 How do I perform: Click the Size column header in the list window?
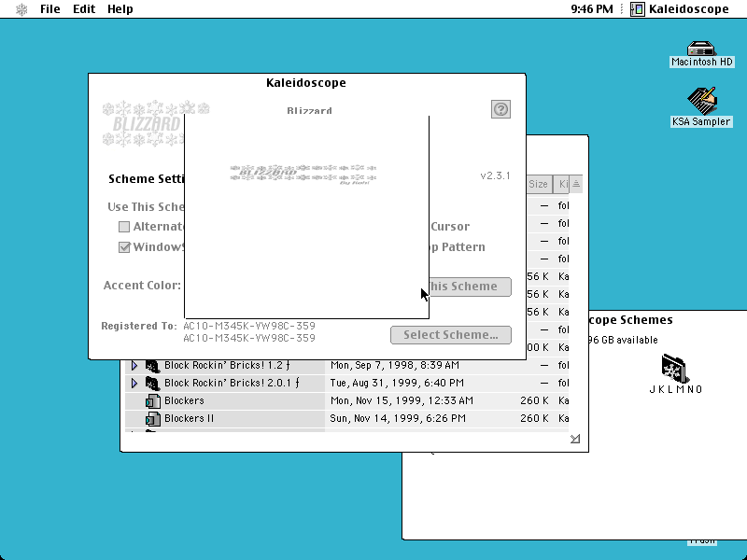(x=539, y=184)
